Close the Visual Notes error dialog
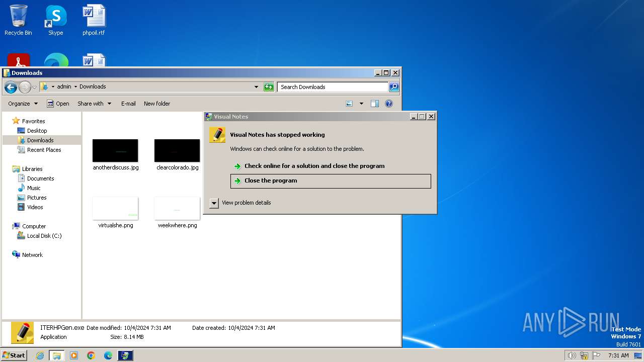The image size is (644, 362). pos(431,116)
